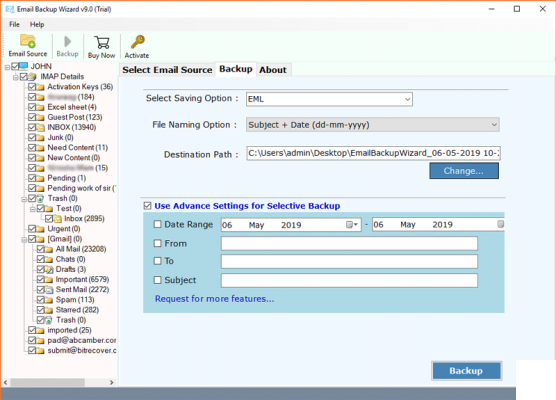Select the Need Content (11) folder

(x=78, y=148)
